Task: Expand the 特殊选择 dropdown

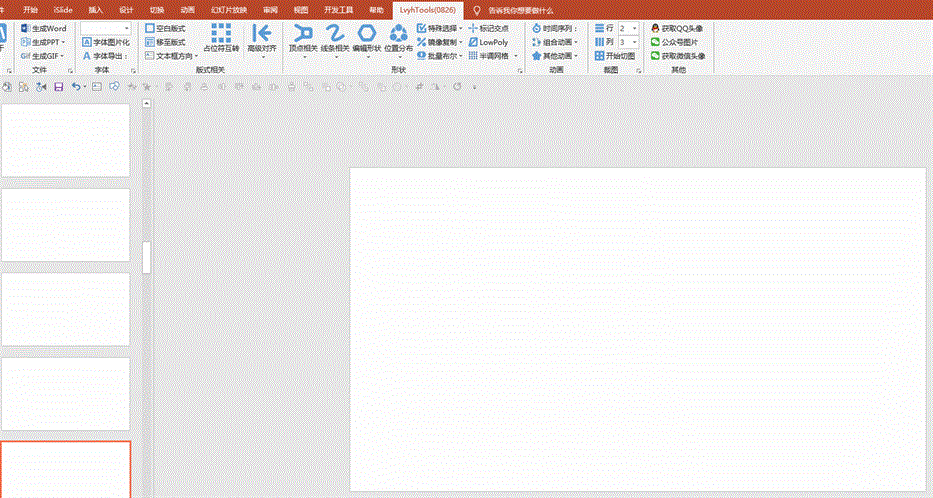Action: click(x=461, y=29)
